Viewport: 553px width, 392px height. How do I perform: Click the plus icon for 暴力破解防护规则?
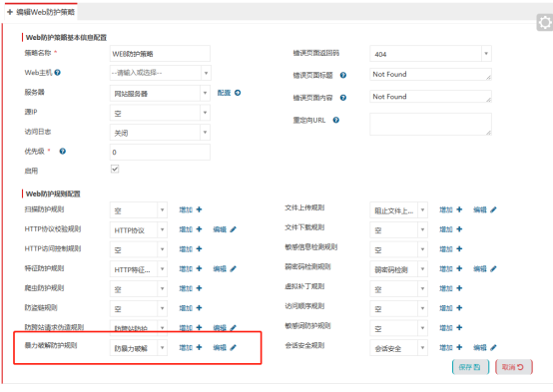coord(200,347)
